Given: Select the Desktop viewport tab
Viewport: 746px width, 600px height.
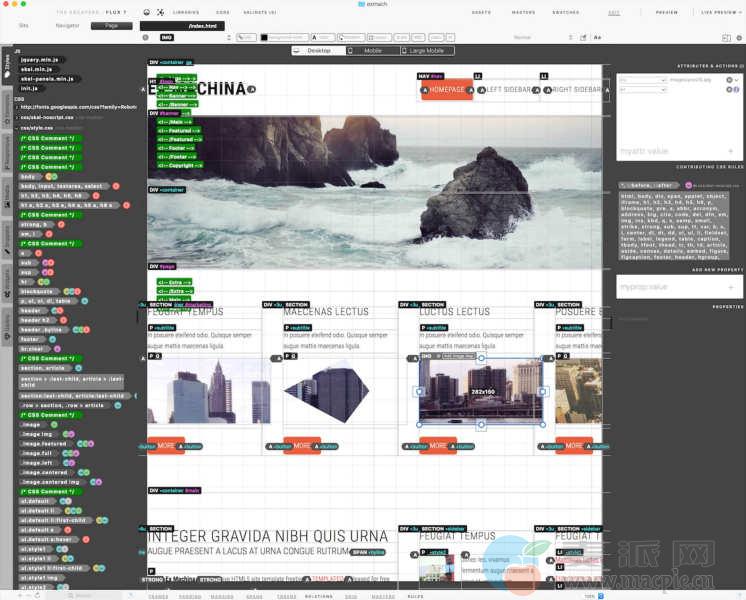Looking at the screenshot, I should point(317,50).
